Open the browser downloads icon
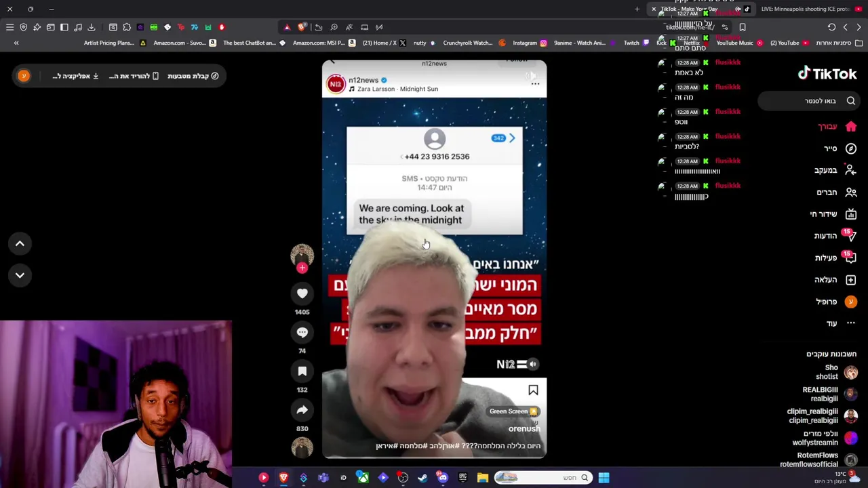 pos(92,27)
